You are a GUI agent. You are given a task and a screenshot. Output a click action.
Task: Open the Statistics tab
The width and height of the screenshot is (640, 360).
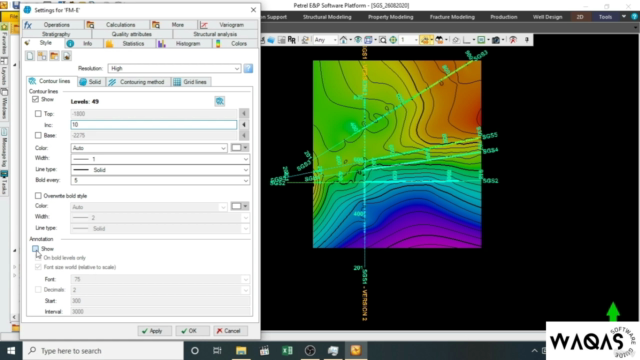[x=129, y=43]
